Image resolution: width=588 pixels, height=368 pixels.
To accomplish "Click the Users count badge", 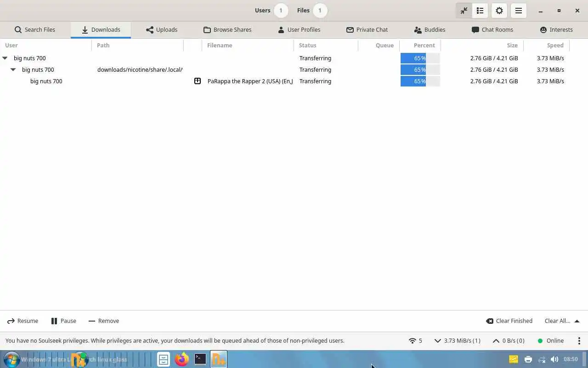I will click(281, 11).
